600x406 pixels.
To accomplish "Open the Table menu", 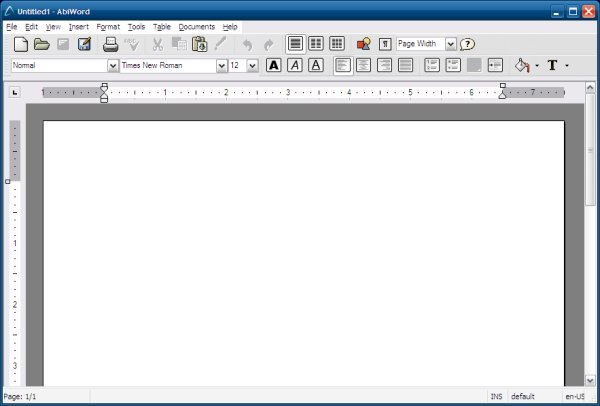I will (162, 27).
